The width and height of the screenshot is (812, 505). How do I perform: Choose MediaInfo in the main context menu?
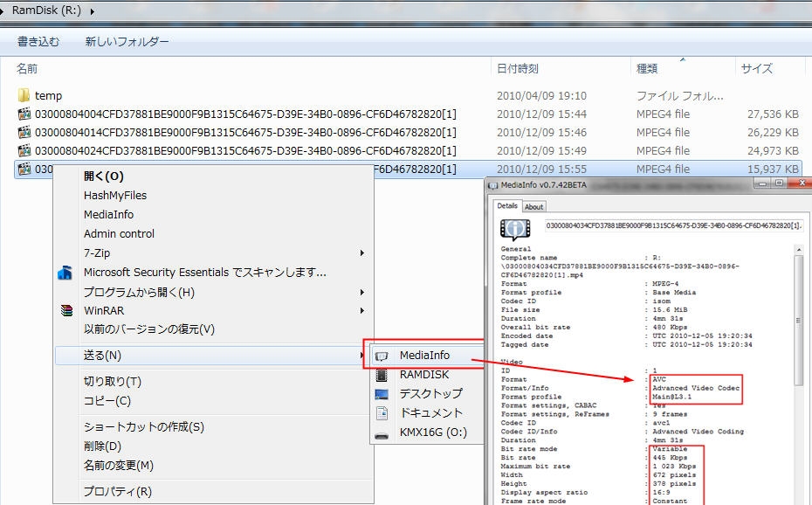point(109,214)
